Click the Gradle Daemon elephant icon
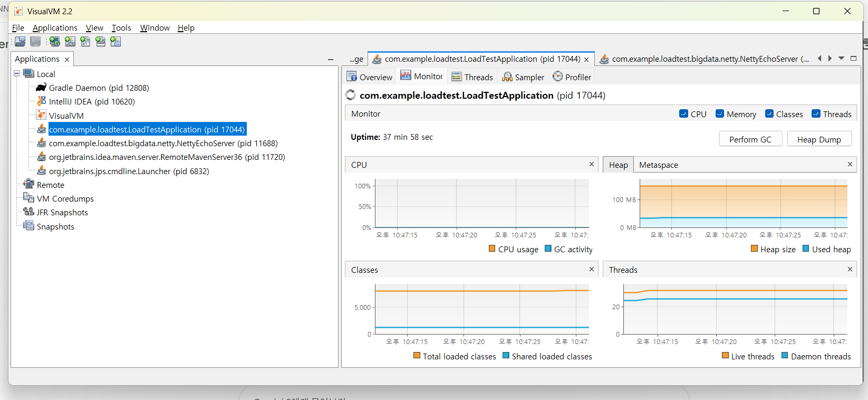The image size is (868, 400). tap(41, 87)
